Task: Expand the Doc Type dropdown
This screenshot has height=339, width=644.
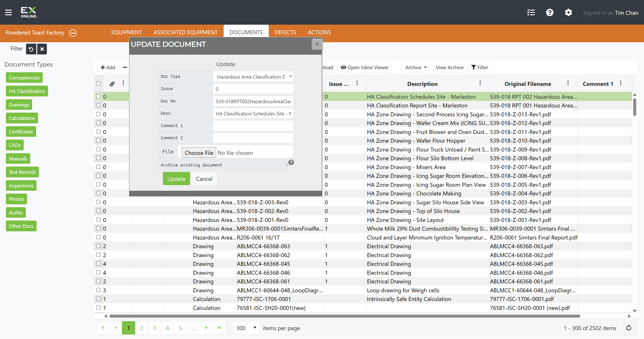Action: 253,76
